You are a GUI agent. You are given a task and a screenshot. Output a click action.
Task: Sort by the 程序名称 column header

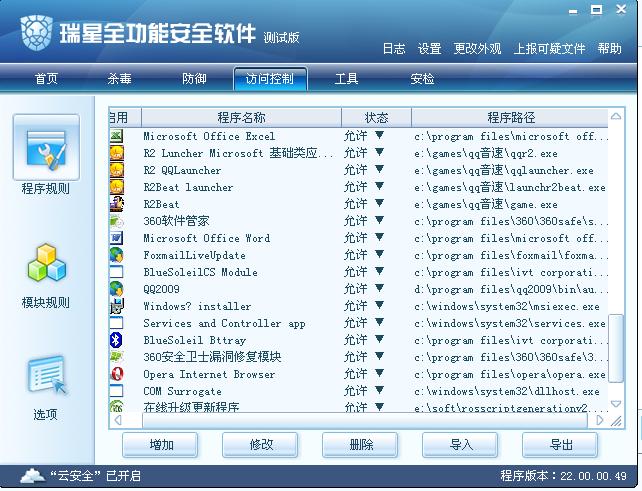click(241, 118)
